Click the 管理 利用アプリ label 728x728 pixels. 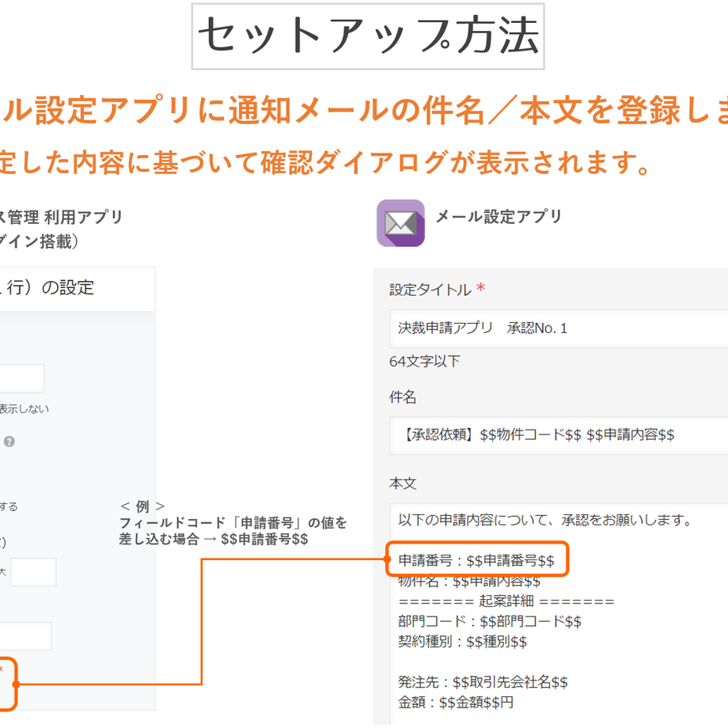tap(65, 217)
